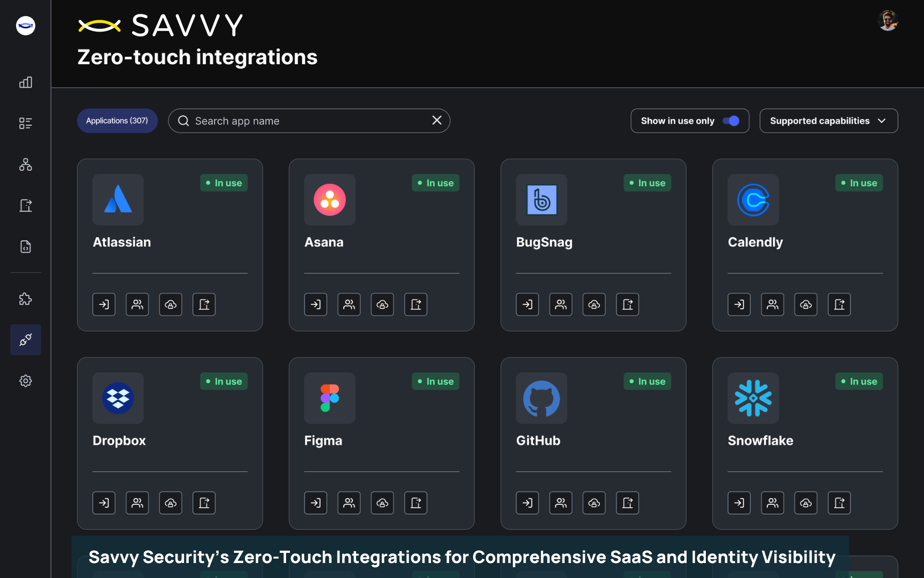The height and width of the screenshot is (578, 924).
Task: Click the Calendly cloud lock capability icon
Action: pyautogui.click(x=806, y=305)
